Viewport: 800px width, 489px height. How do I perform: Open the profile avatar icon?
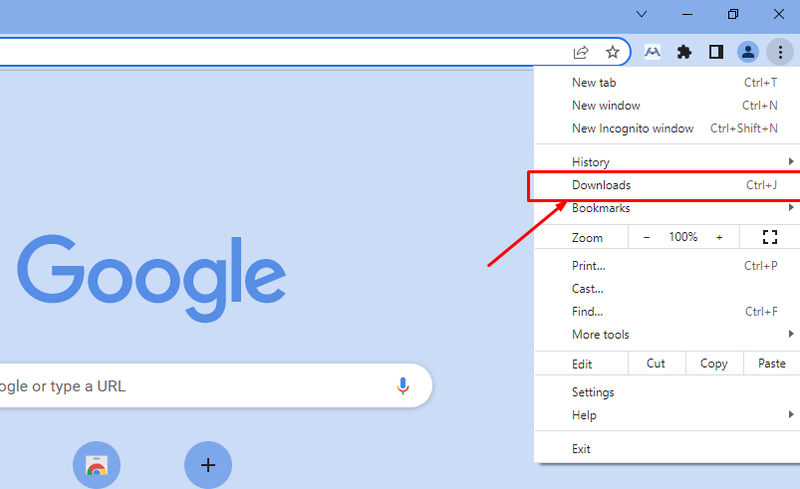click(x=747, y=52)
